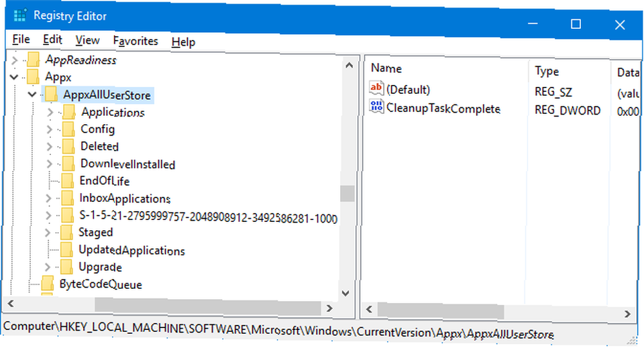Click the ByteCodeQueue folder icon
The width and height of the screenshot is (644, 348).
click(x=48, y=283)
